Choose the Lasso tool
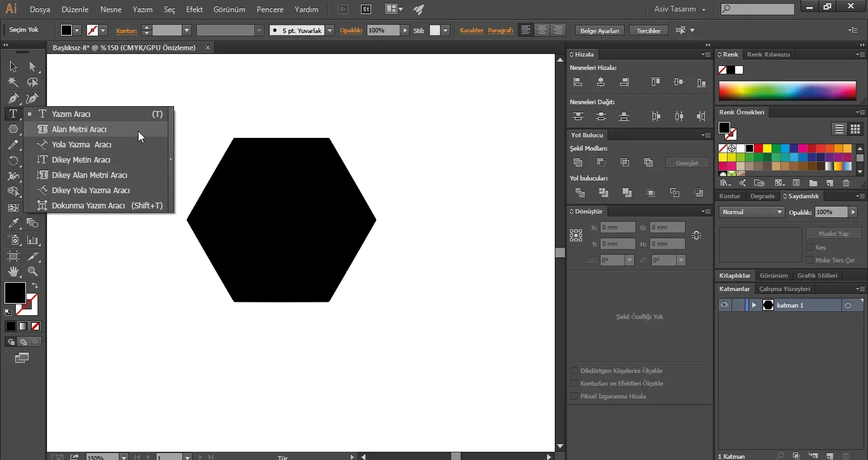Image resolution: width=868 pixels, height=460 pixels. (32, 82)
